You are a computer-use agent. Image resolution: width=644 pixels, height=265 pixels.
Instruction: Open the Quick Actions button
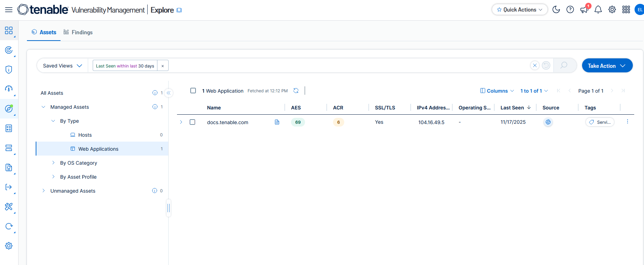(519, 10)
